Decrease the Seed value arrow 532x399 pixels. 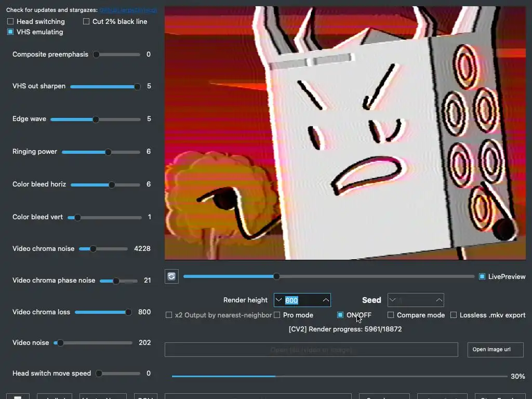tap(393, 300)
